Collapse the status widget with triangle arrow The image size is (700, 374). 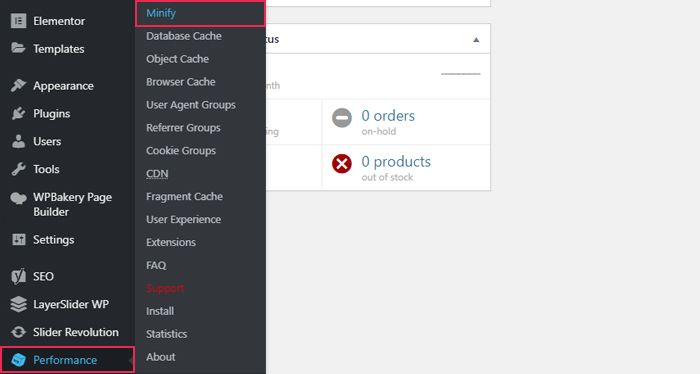(476, 40)
